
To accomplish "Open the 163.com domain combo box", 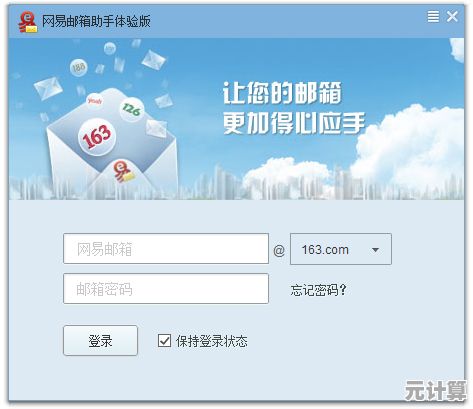I will click(341, 249).
